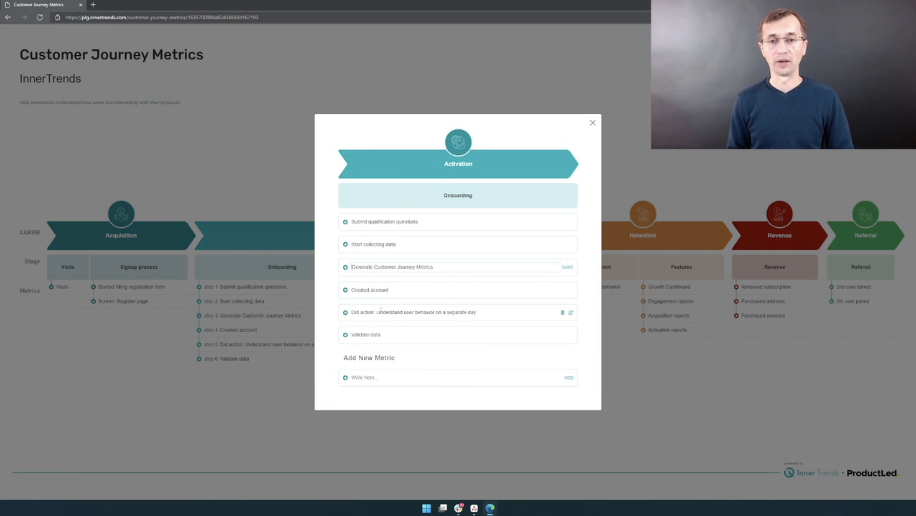Click SAVE on Generate Customer Journey Metrics
Screen dimensions: 916x516
point(567,267)
